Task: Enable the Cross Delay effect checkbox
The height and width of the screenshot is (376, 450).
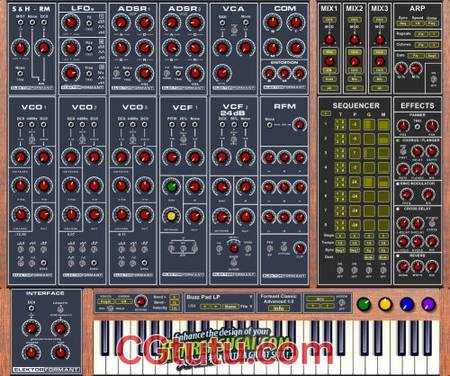Action: [398, 209]
